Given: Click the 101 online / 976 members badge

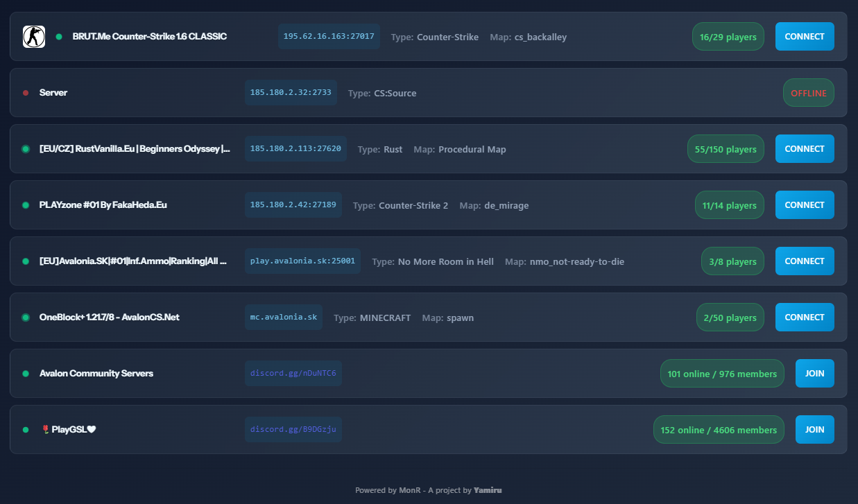Looking at the screenshot, I should (722, 374).
